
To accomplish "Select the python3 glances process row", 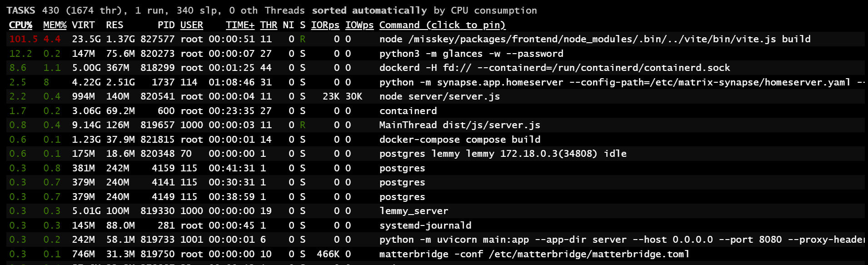I will tap(471, 54).
